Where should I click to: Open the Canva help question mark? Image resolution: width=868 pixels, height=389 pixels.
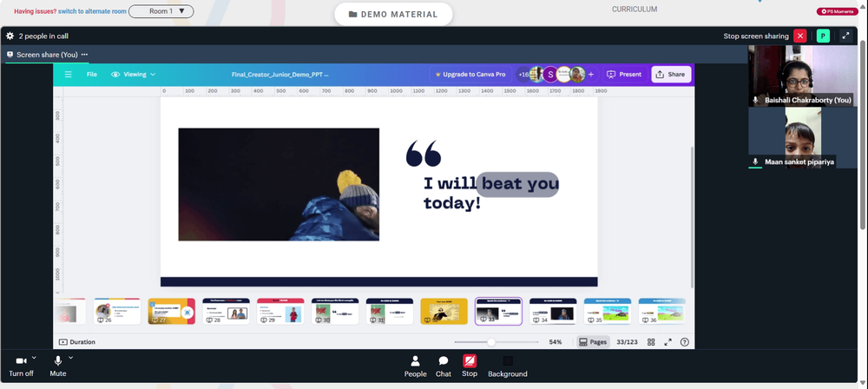(x=685, y=342)
